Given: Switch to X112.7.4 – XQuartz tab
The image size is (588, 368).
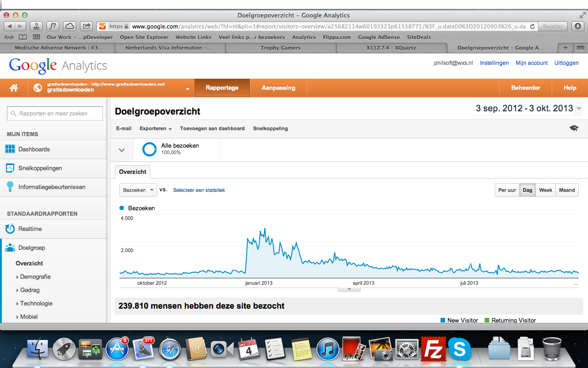Looking at the screenshot, I should pos(392,48).
